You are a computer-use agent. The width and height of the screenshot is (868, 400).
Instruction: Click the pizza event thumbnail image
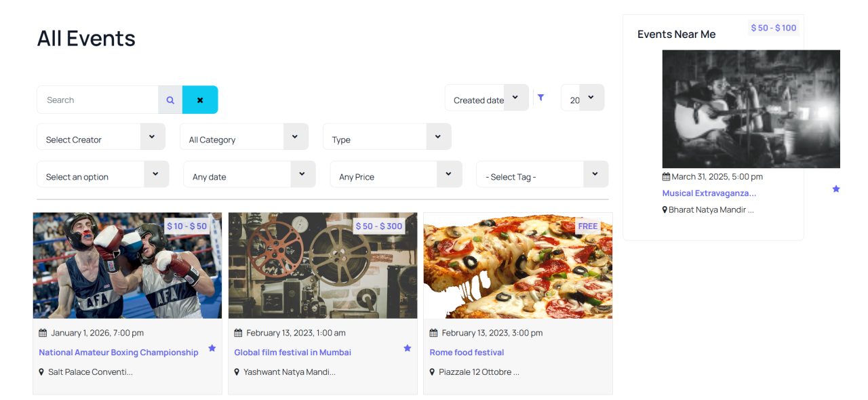tap(517, 266)
